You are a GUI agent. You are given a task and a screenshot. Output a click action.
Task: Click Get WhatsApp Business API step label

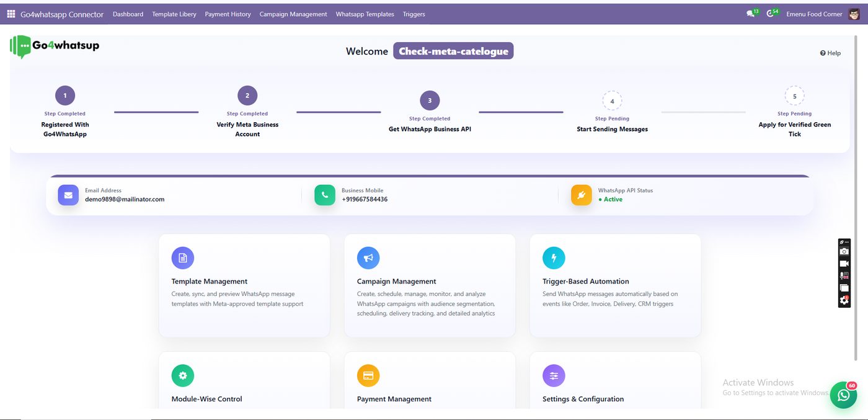coord(430,129)
